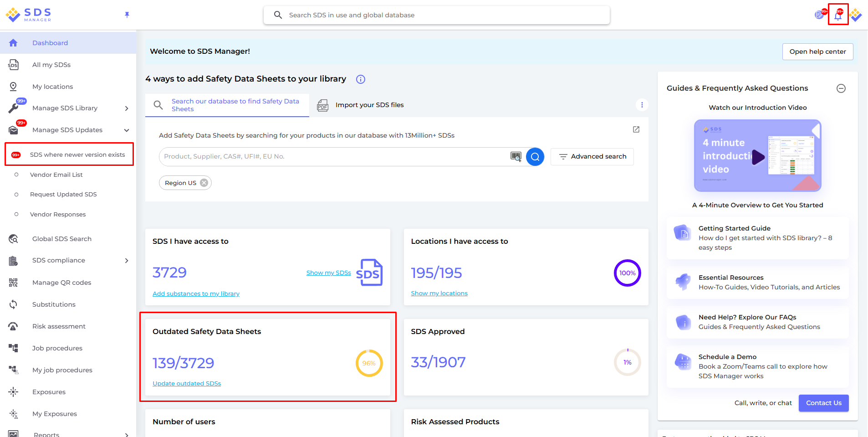Click Show my SDSs link

328,273
